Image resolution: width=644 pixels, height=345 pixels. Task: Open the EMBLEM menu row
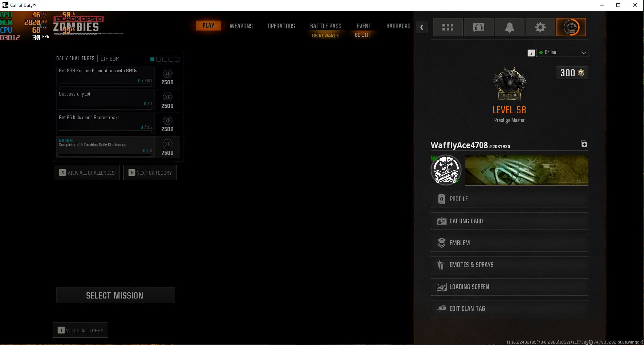[x=510, y=243]
